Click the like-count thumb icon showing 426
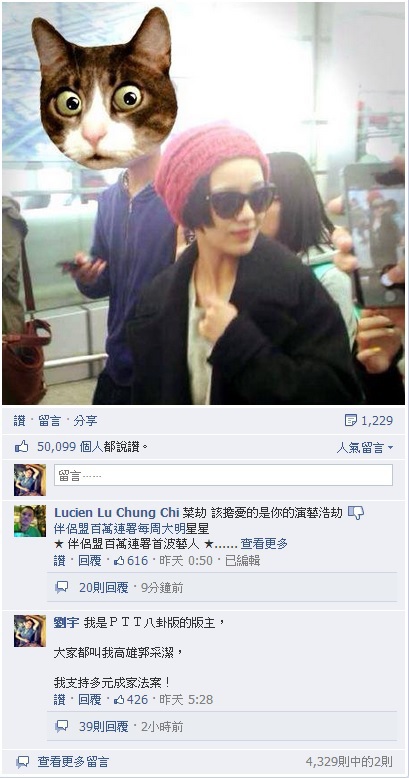Image resolution: width=409 pixels, height=778 pixels. pos(119,700)
